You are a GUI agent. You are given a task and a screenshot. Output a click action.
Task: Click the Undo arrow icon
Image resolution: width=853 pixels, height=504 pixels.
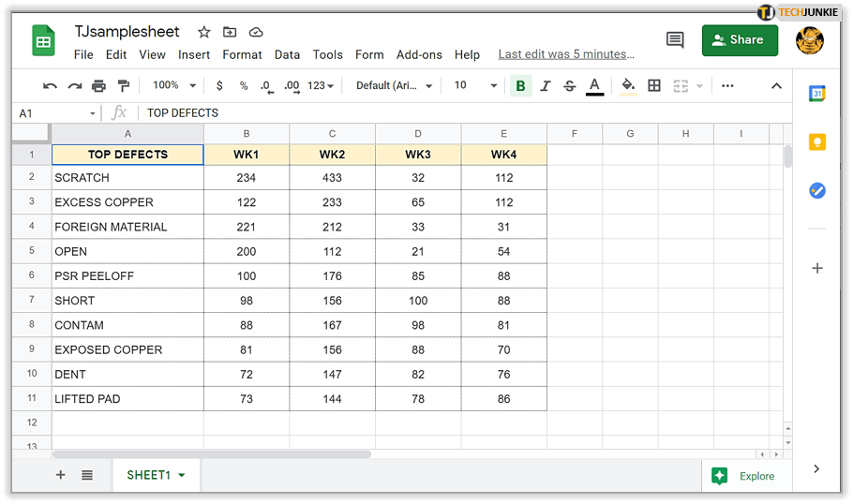coord(50,86)
